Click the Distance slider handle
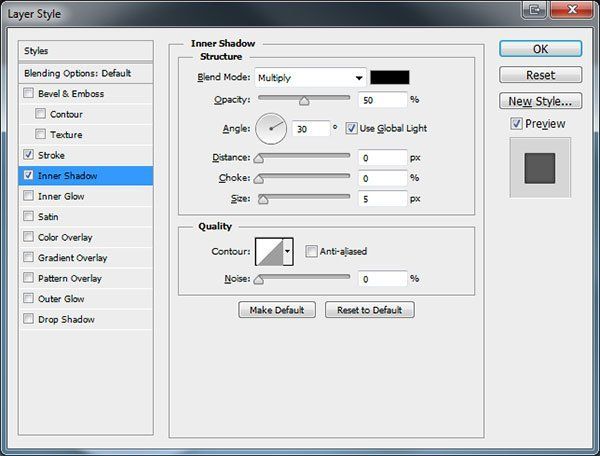Viewport: 600px width, 456px height. (259, 159)
